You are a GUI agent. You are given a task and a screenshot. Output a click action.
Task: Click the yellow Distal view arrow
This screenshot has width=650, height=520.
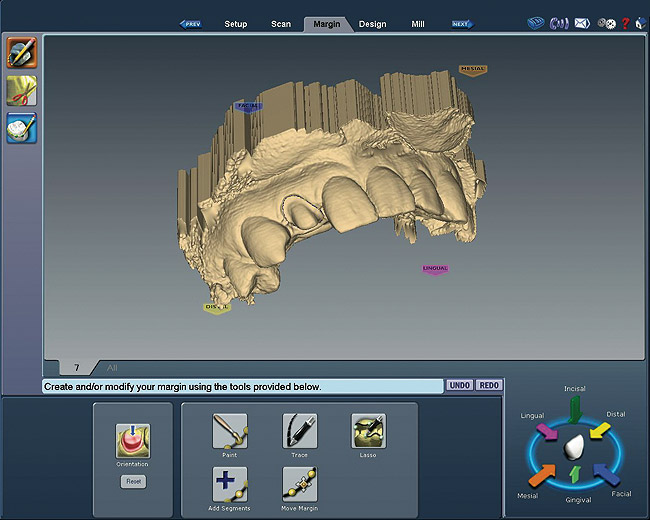point(602,431)
